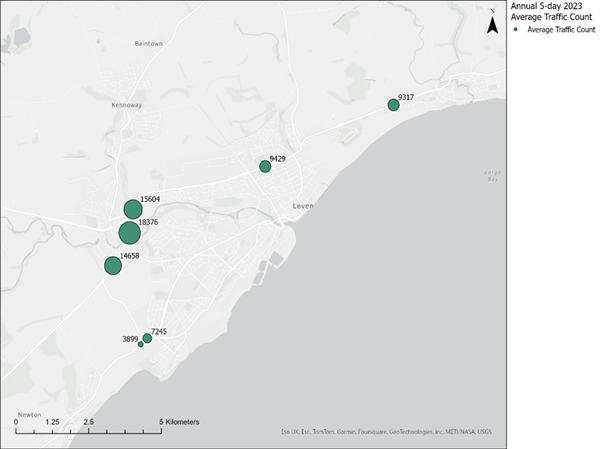Click the Baintown map label
The height and width of the screenshot is (449, 602).
coord(148,44)
